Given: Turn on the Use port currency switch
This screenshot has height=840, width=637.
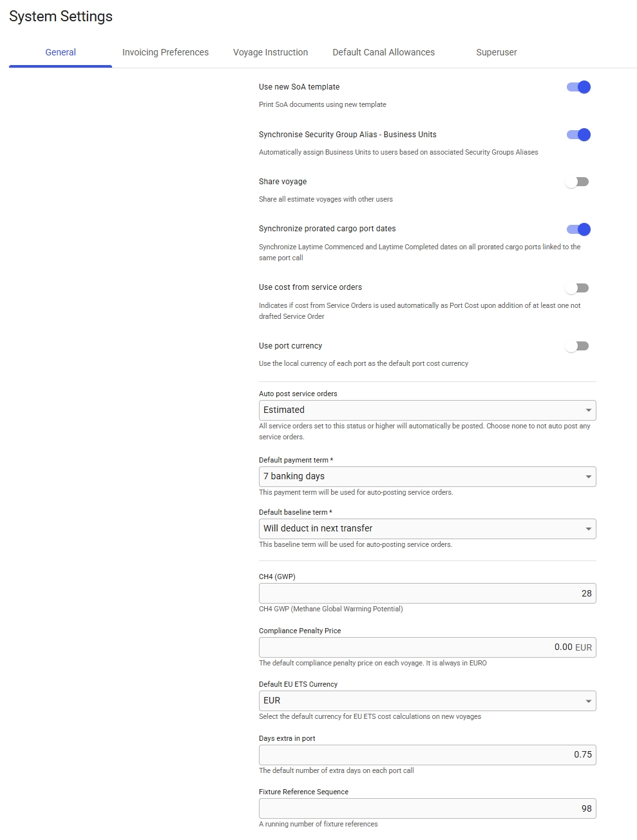Looking at the screenshot, I should 577,346.
